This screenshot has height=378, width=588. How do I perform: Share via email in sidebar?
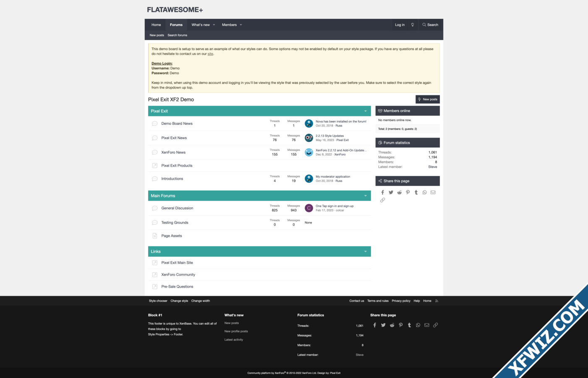tap(433, 192)
